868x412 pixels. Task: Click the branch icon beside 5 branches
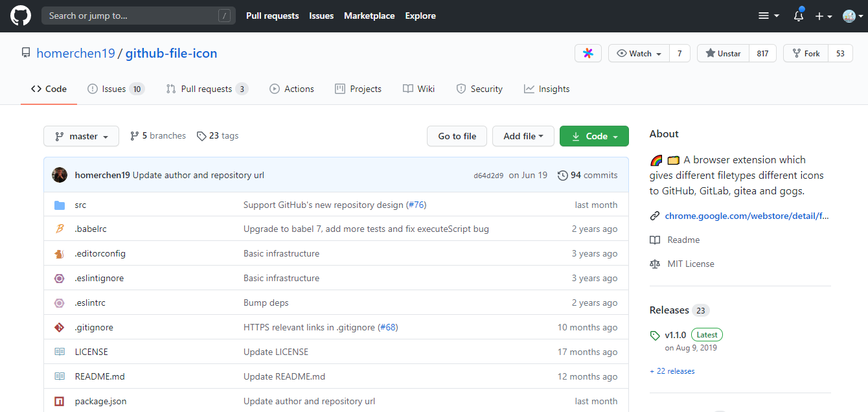135,136
